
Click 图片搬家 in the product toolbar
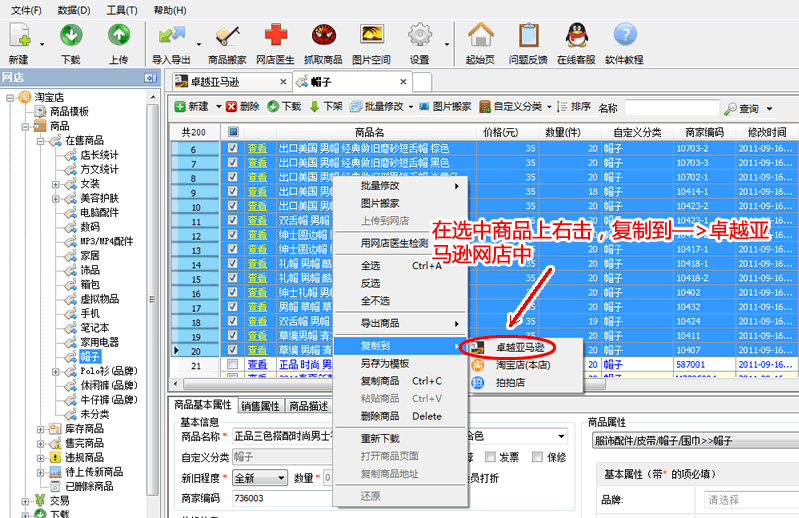pyautogui.click(x=445, y=106)
